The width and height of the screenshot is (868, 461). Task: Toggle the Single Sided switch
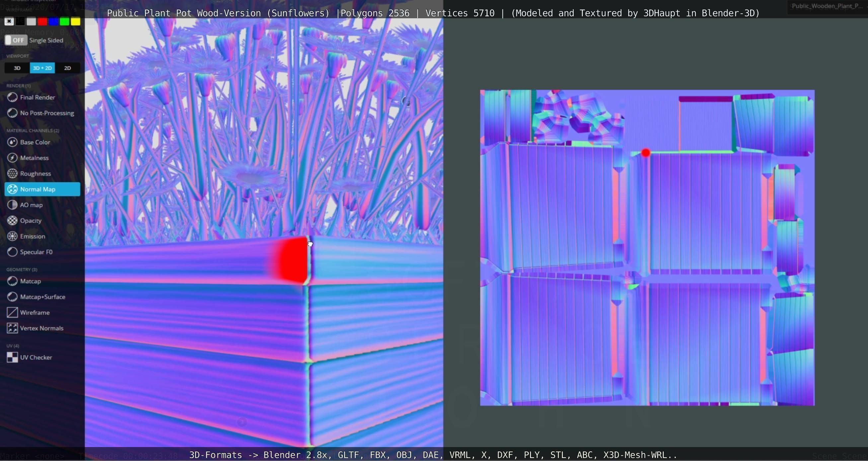16,40
